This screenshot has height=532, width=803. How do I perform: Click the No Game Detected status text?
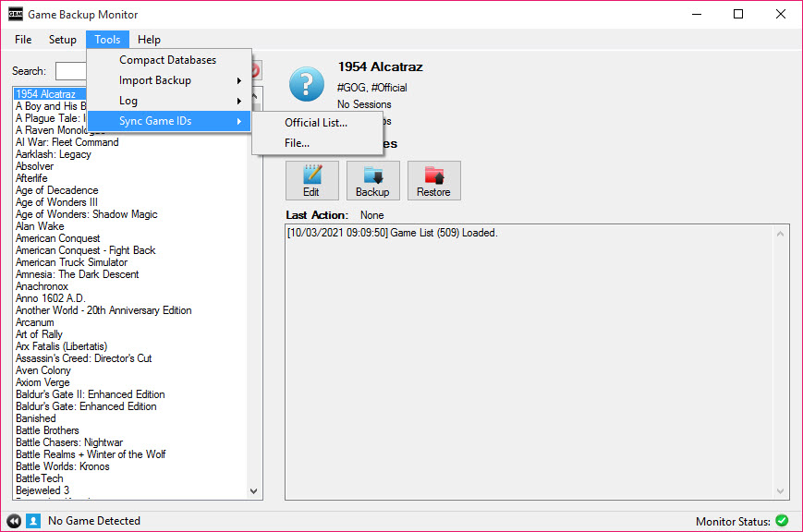click(94, 521)
